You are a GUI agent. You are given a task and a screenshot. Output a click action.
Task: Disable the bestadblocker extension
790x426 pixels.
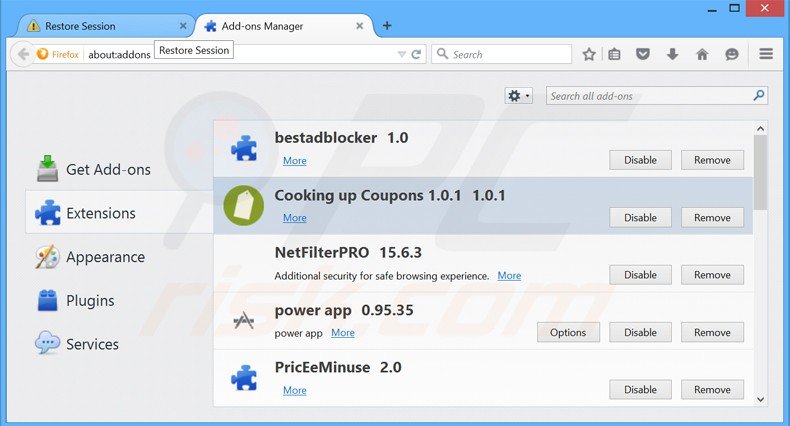pyautogui.click(x=640, y=160)
